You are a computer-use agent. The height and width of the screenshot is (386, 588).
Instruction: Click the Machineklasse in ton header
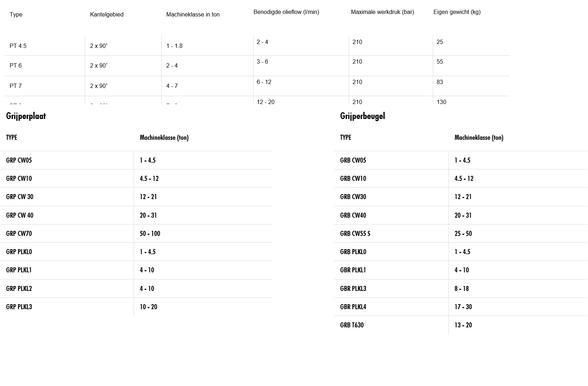click(193, 15)
